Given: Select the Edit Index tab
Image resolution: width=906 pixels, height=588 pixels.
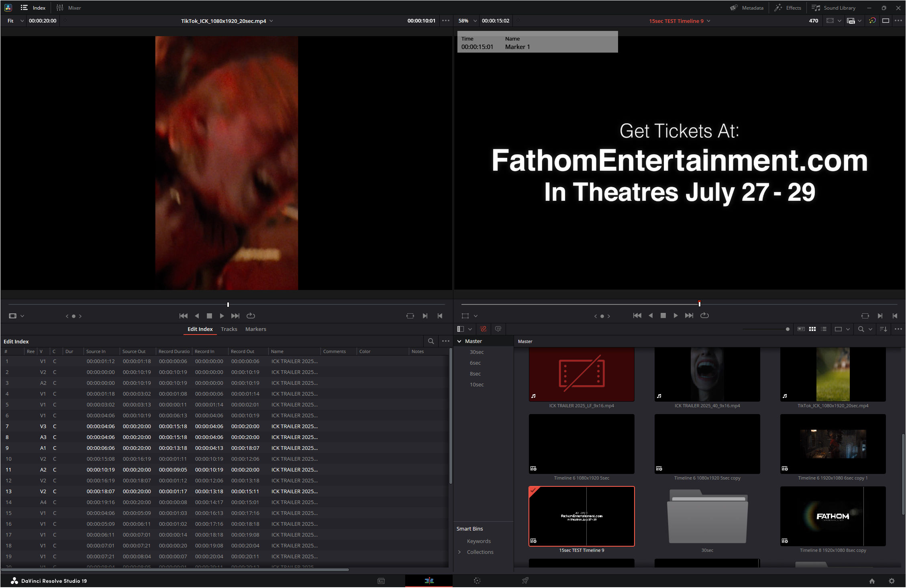Looking at the screenshot, I should coord(200,329).
